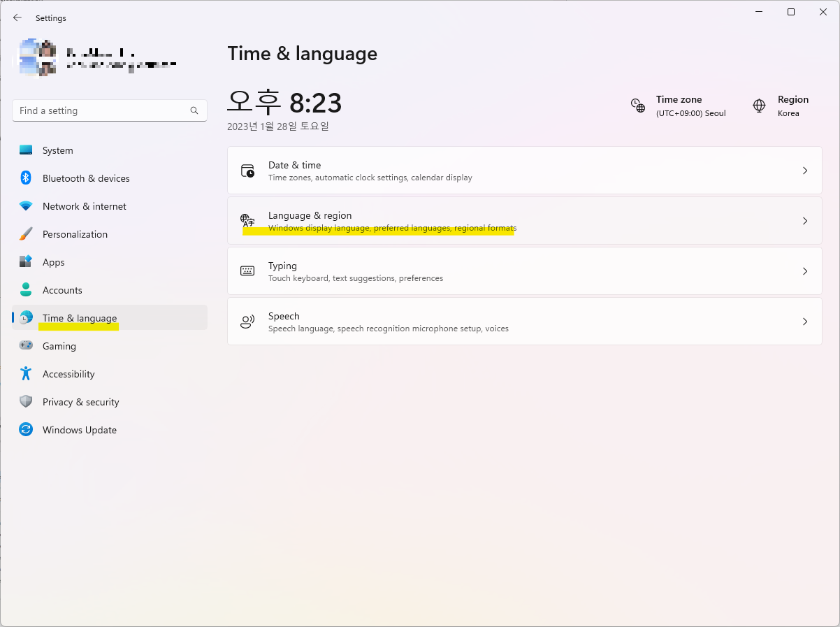Click the large 오후 8:23 clock text
Viewport: 840px width, 627px height.
click(284, 103)
